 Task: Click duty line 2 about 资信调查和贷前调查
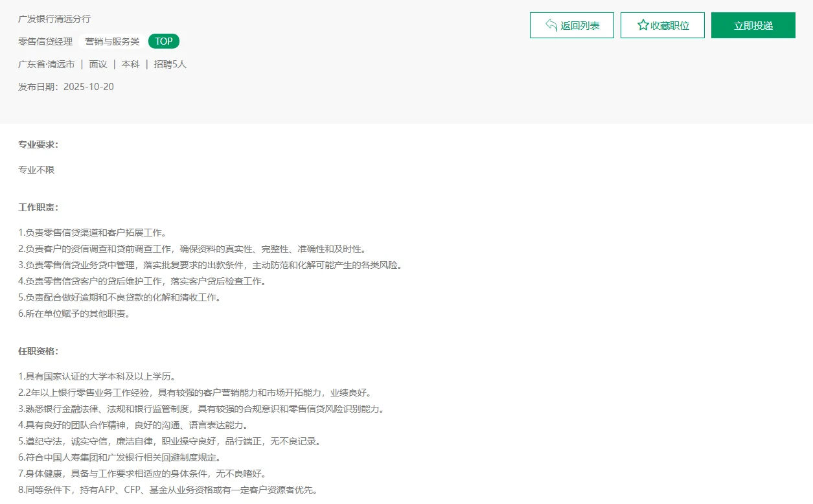point(193,249)
